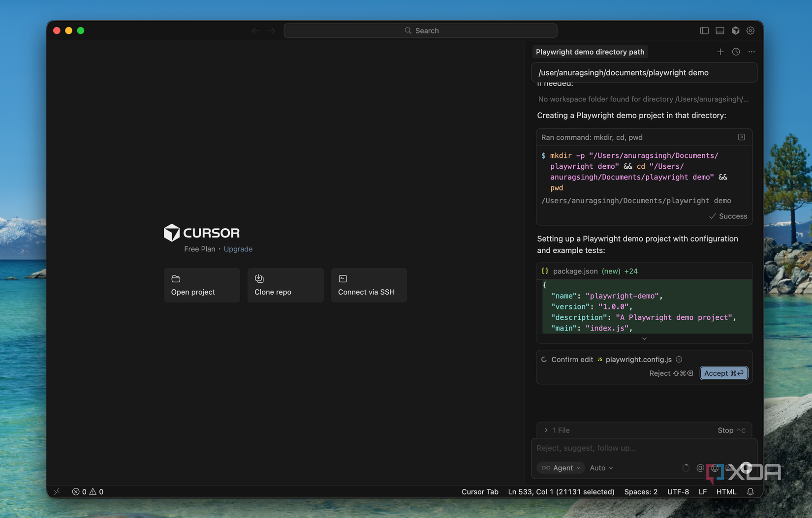812x518 pixels.
Task: Click the more options ellipsis in chat panel
Action: click(x=751, y=52)
